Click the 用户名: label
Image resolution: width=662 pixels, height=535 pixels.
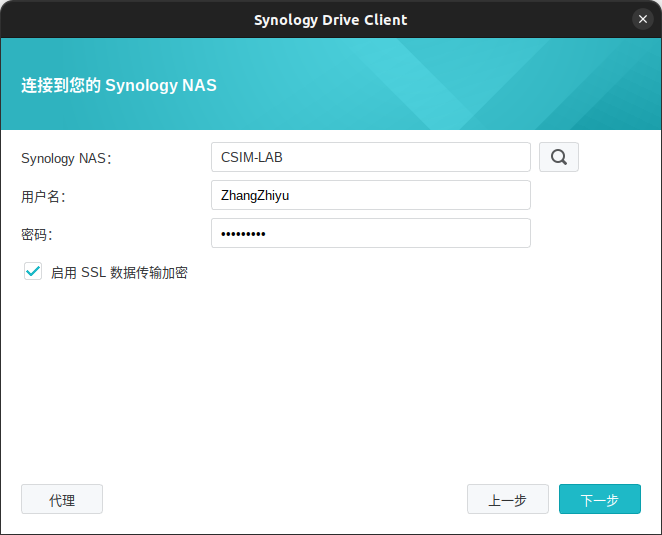point(43,196)
